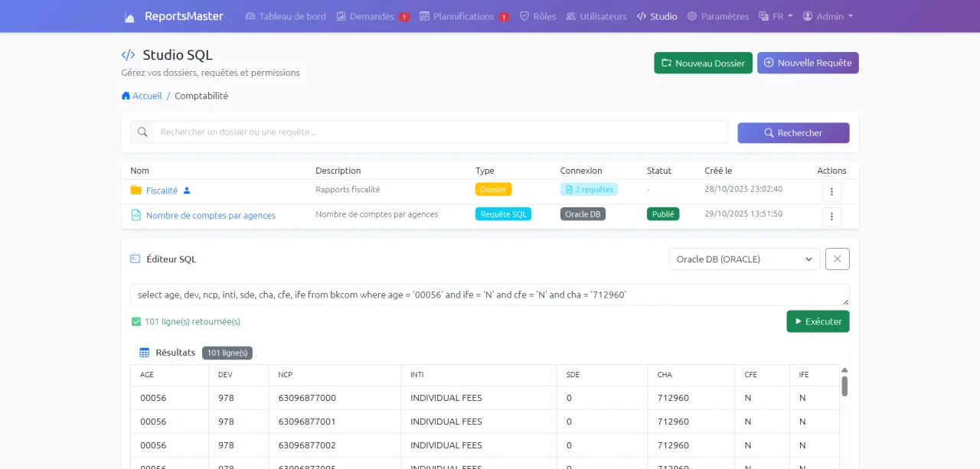Viewport: 980px width, 469px height.
Task: Click the Dossier type badge
Action: pyautogui.click(x=493, y=189)
